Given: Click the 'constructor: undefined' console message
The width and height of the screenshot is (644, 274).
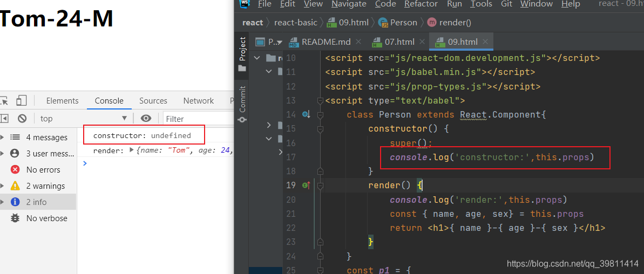Looking at the screenshot, I should [142, 135].
